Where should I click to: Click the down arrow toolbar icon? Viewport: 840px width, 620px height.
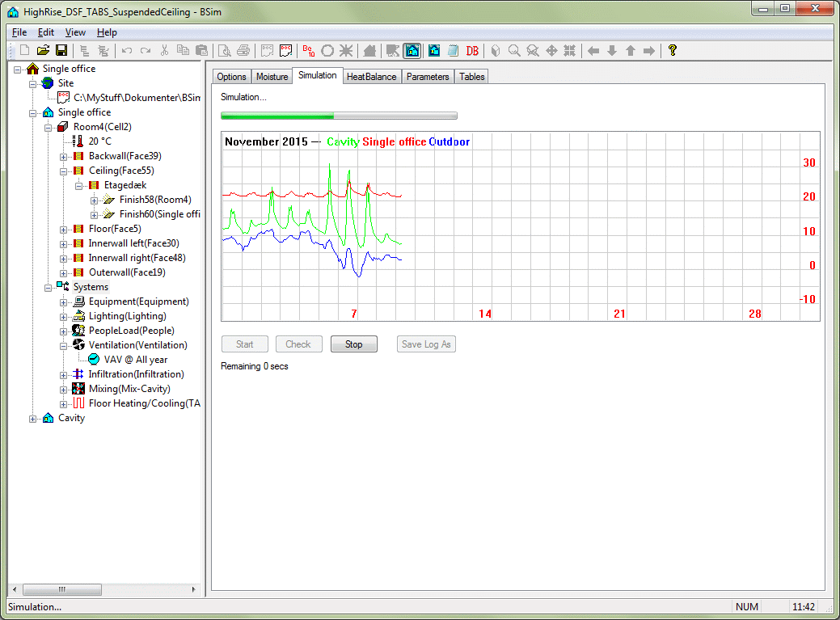click(612, 50)
